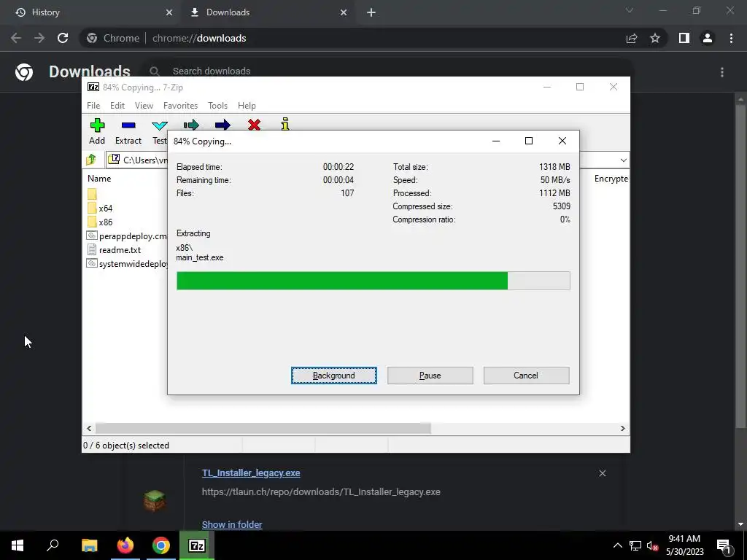Show hidden system tray icons
Viewport: 747px width, 560px height.
click(617, 545)
